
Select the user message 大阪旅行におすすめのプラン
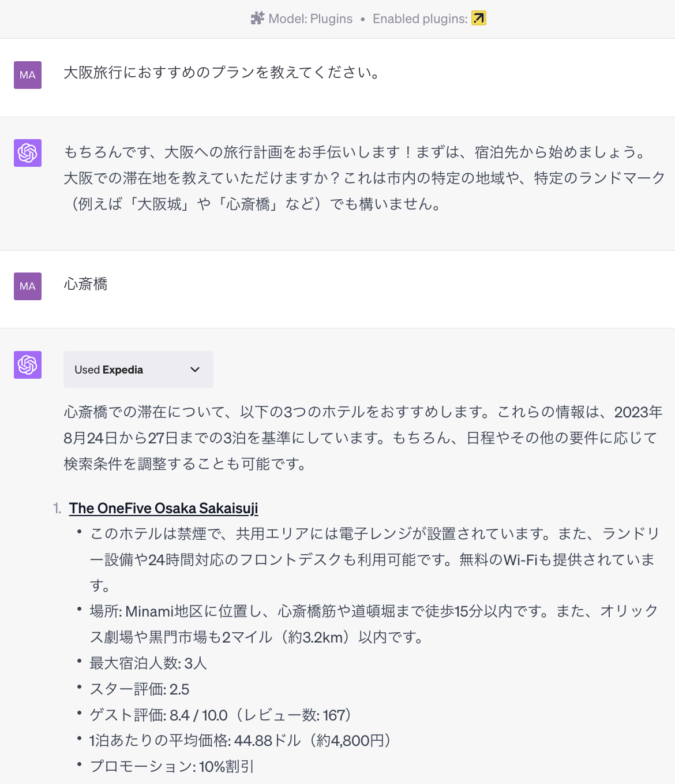222,73
